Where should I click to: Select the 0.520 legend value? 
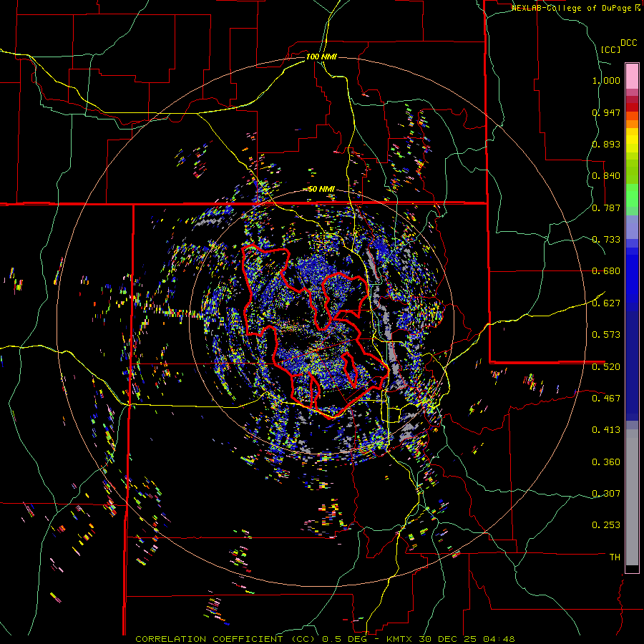click(606, 366)
